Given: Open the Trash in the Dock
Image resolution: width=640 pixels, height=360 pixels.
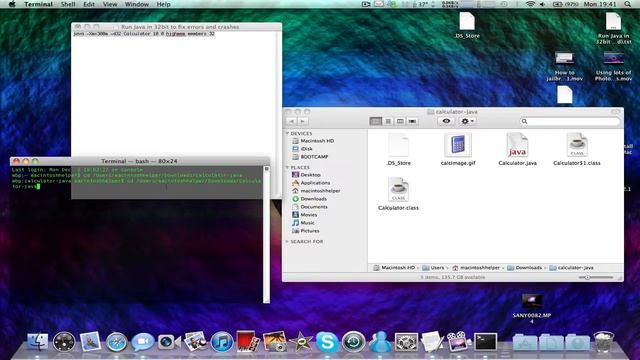Looking at the screenshot, I should (603, 342).
